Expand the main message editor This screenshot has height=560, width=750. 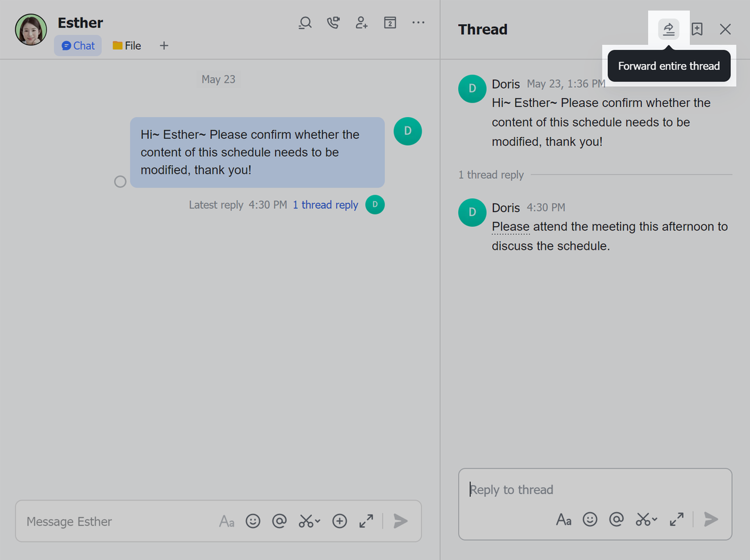pos(366,521)
